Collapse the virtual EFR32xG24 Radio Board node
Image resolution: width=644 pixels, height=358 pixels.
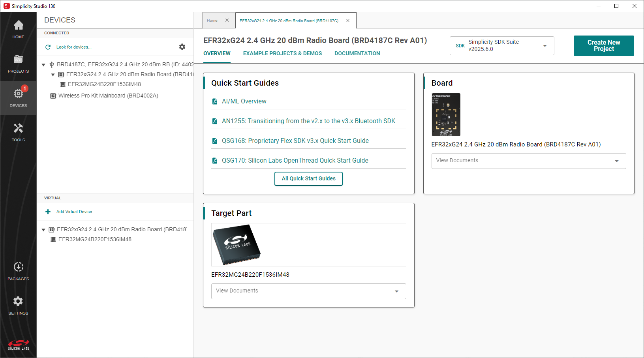43,230
